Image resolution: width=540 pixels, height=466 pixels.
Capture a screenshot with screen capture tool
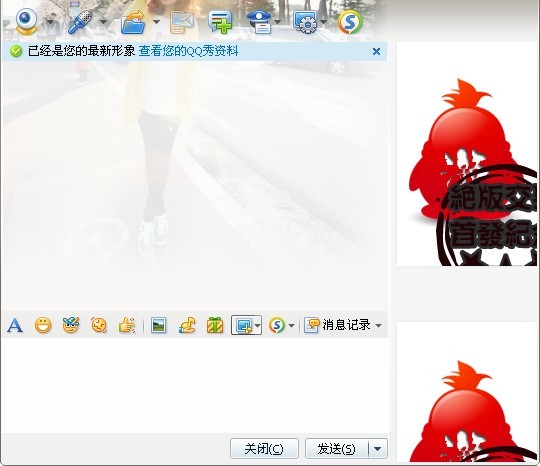pos(243,325)
